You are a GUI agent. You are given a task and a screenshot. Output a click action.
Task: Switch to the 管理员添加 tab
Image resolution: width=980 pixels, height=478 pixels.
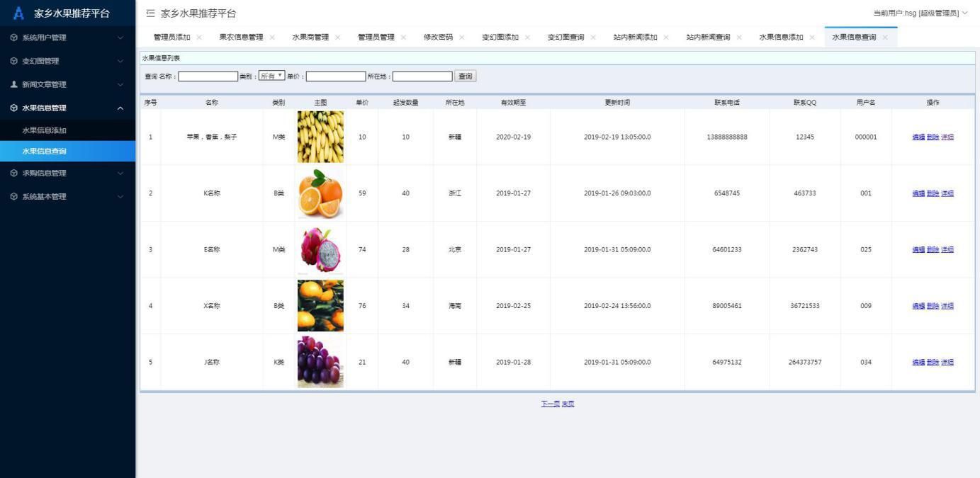tap(172, 38)
